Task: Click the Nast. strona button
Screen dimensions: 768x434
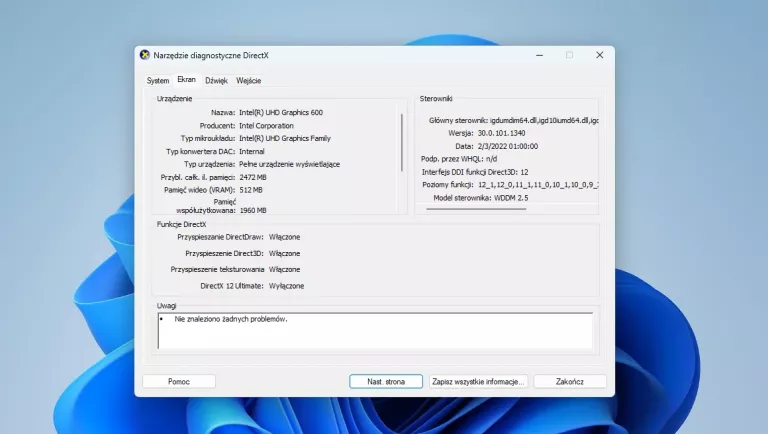Action: (386, 382)
